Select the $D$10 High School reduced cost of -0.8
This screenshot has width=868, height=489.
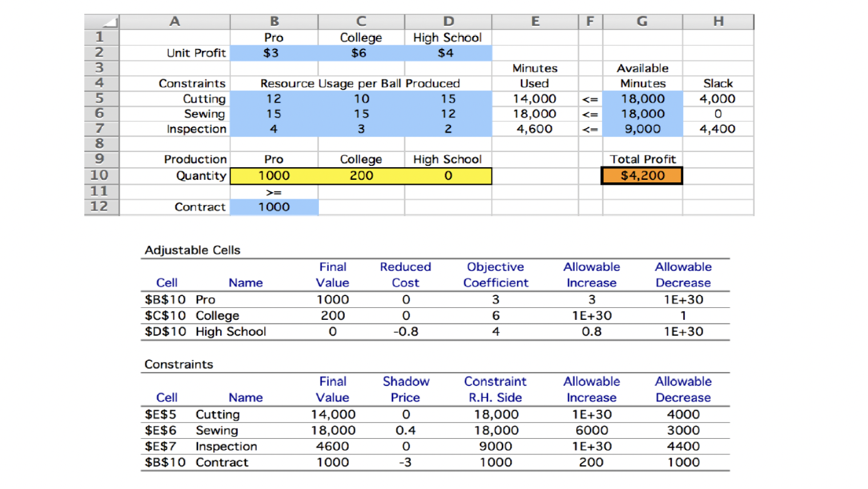tap(405, 331)
